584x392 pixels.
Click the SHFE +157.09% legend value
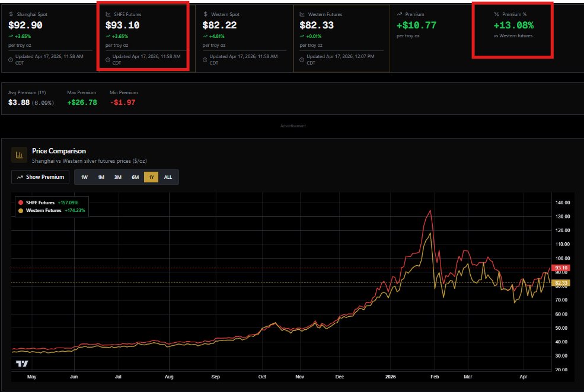point(68,203)
